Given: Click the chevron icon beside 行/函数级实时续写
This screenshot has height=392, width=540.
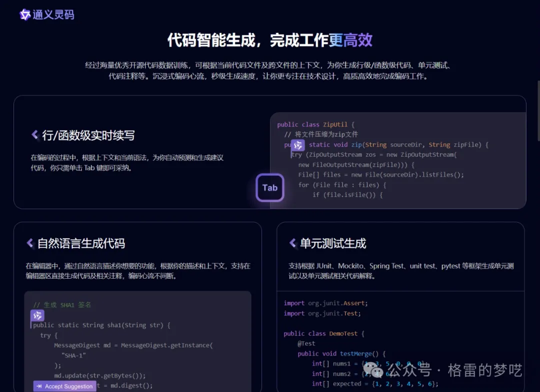Looking at the screenshot, I should point(35,135).
